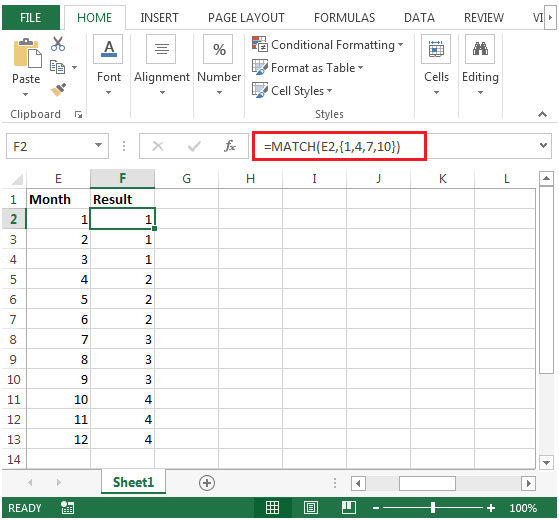Switch to Page Layout view

pos(311,508)
